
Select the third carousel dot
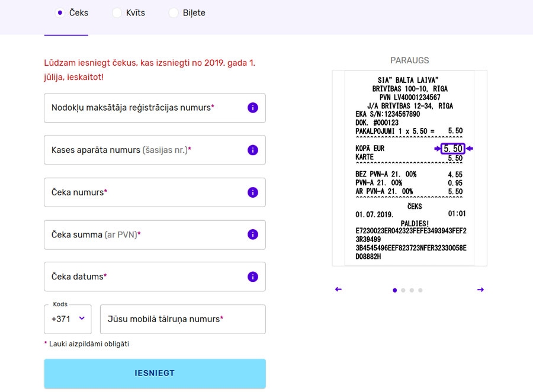(x=412, y=290)
